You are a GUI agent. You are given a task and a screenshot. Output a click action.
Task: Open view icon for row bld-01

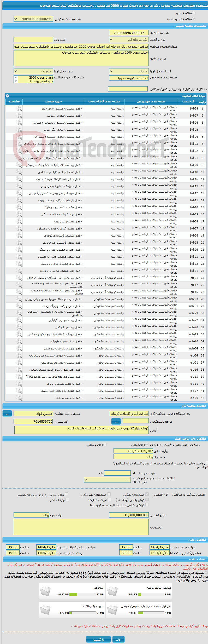(x=19, y=271)
